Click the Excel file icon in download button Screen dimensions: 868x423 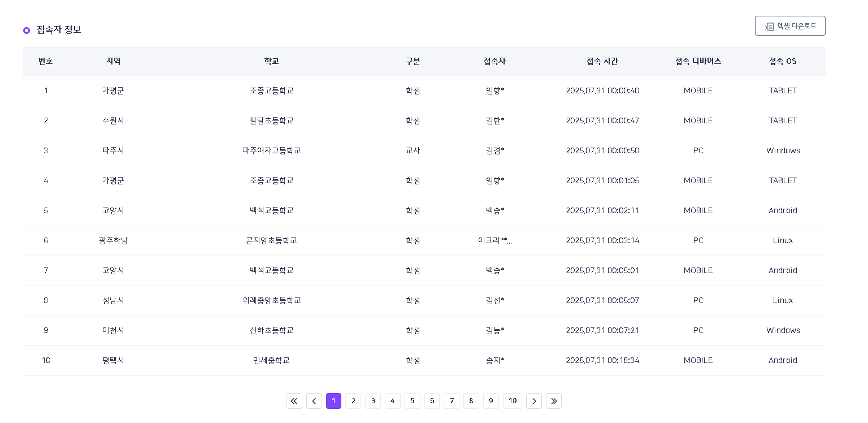click(x=769, y=27)
